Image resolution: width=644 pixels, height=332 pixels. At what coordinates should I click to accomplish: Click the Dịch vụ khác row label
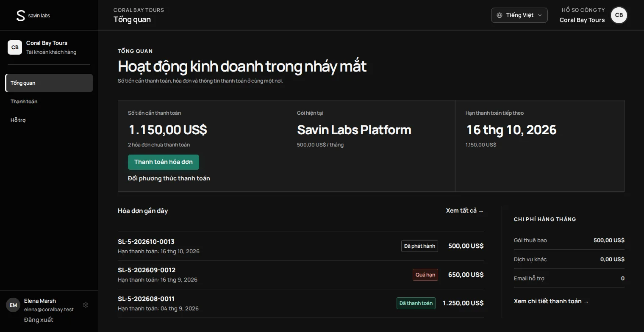530,259
